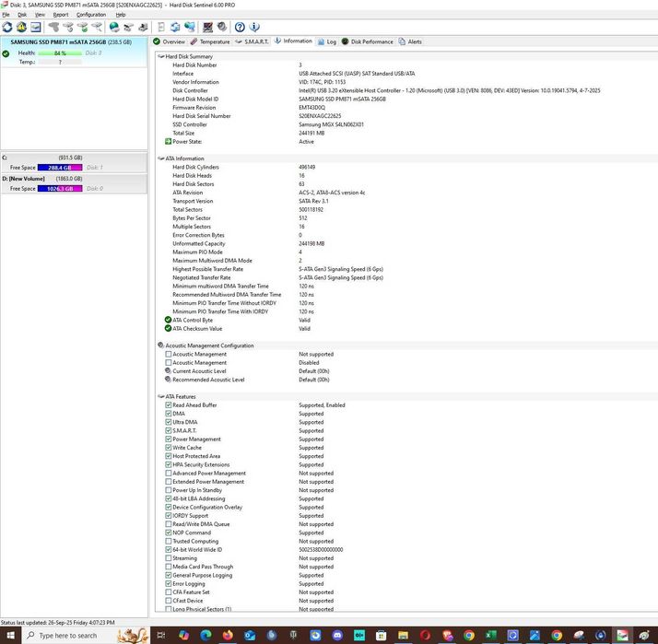Click the Firmware Revision row
This screenshot has width=658, height=644.
405,108
